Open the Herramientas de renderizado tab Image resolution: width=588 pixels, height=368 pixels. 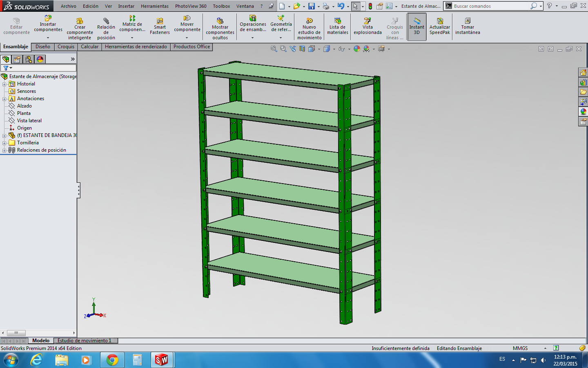tap(136, 47)
